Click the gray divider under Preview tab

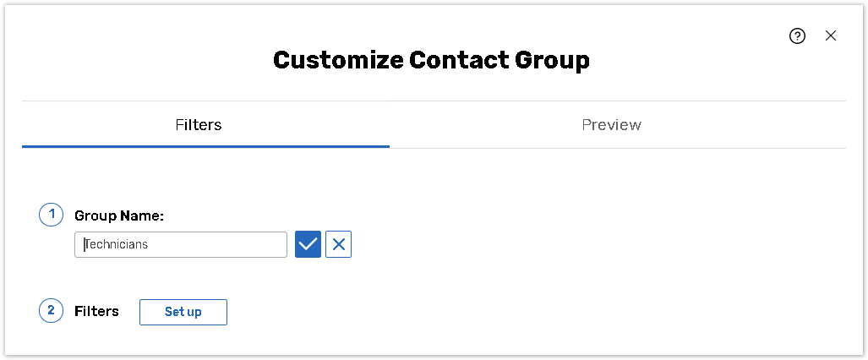click(x=617, y=148)
